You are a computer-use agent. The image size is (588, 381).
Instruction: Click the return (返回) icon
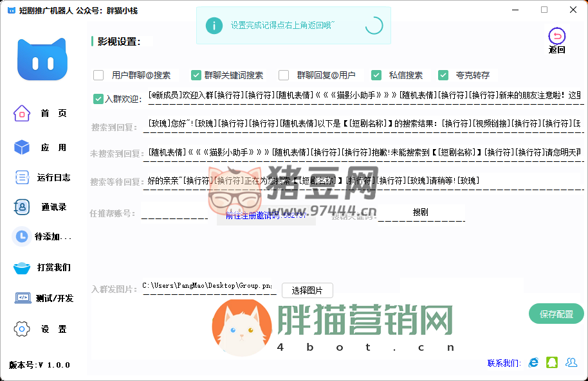pyautogui.click(x=556, y=37)
